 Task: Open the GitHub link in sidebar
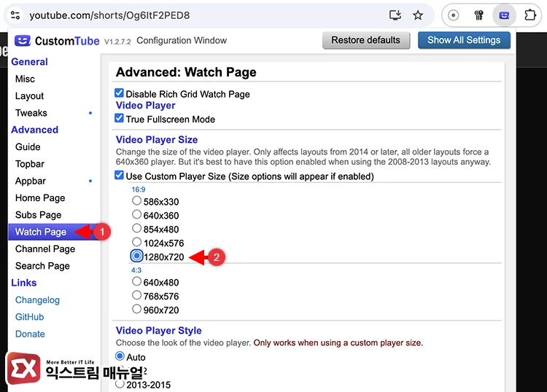click(x=29, y=317)
